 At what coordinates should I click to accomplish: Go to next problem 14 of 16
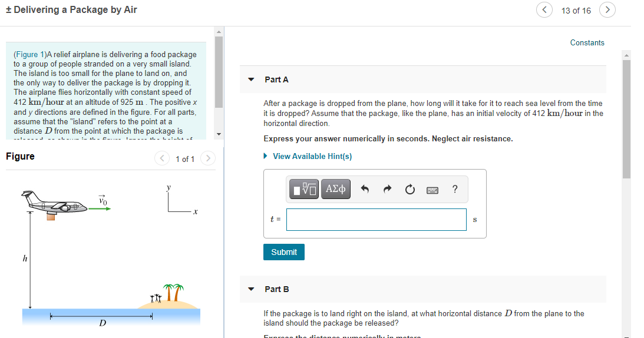point(607,10)
